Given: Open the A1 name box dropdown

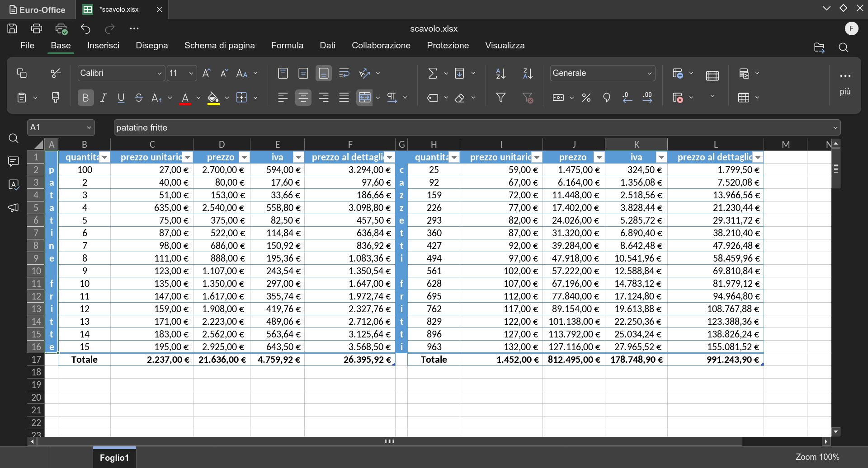Looking at the screenshot, I should tap(89, 128).
